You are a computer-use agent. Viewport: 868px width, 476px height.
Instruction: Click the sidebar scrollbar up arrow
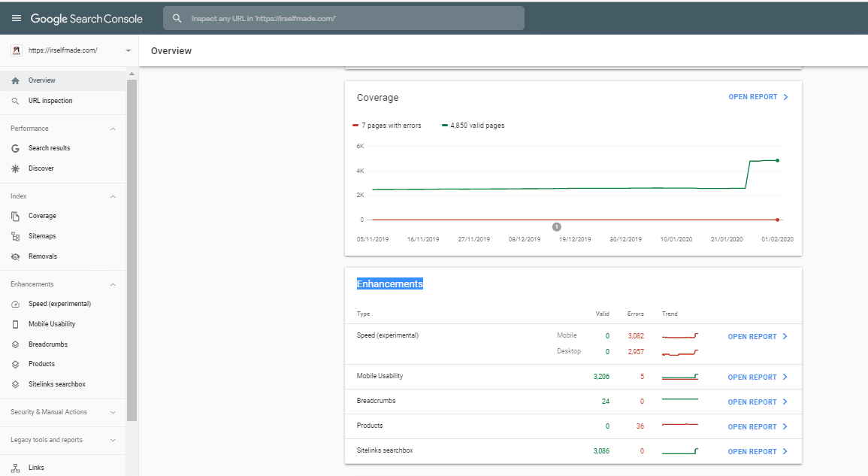point(132,74)
